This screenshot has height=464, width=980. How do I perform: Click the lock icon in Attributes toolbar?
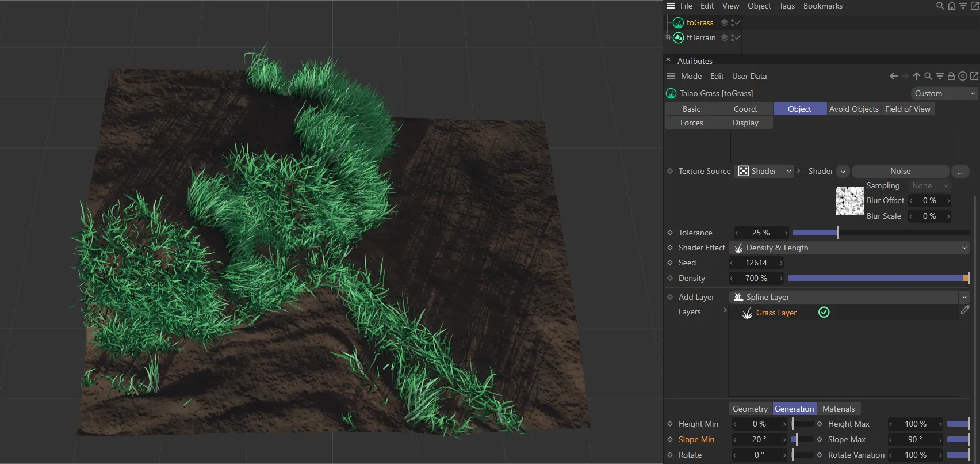[x=951, y=76]
